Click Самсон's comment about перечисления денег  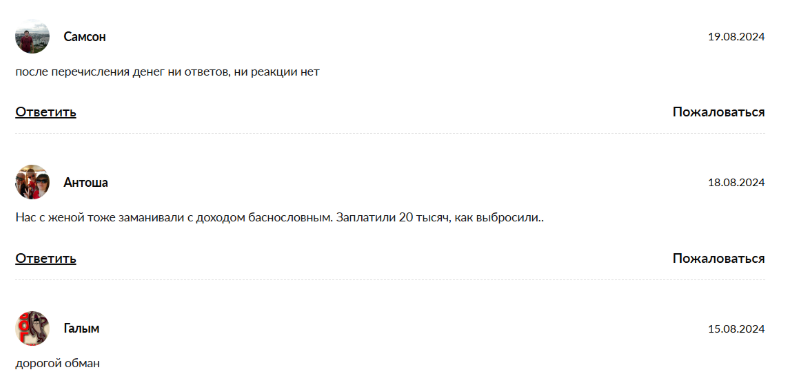167,72
